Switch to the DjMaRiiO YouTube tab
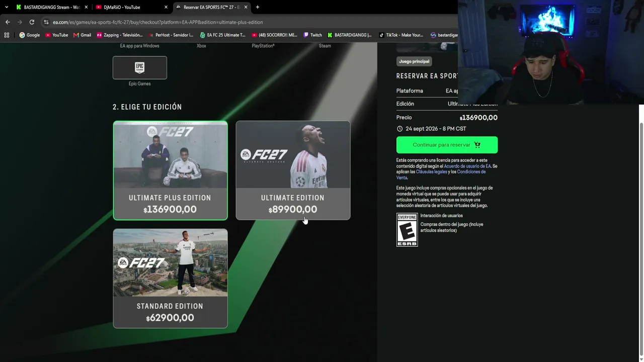 (131, 7)
